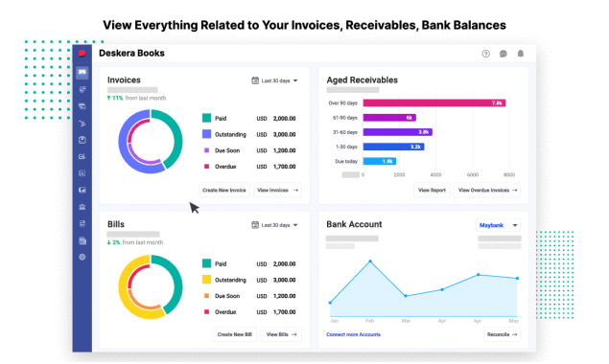
Task: Click the purple Due Soon swatch in Invoices
Action: [206, 150]
